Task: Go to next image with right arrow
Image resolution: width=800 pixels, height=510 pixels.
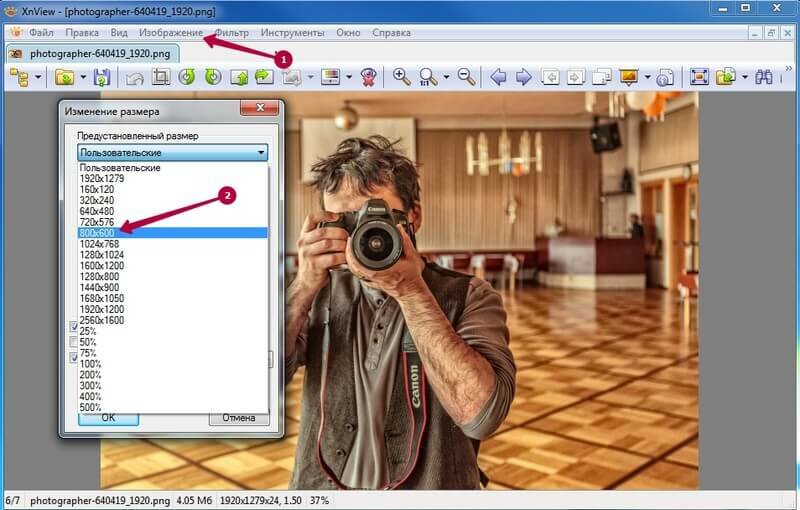Action: tap(523, 77)
